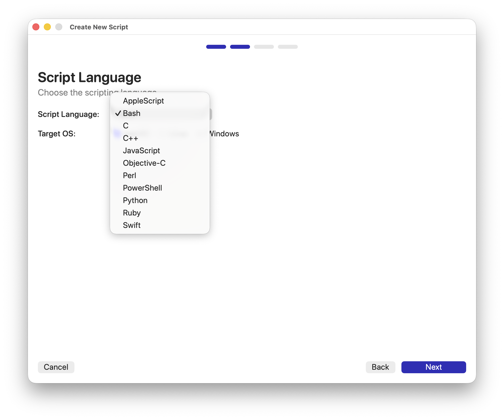Select Python as the script language
This screenshot has width=504, height=420.
pyautogui.click(x=135, y=200)
